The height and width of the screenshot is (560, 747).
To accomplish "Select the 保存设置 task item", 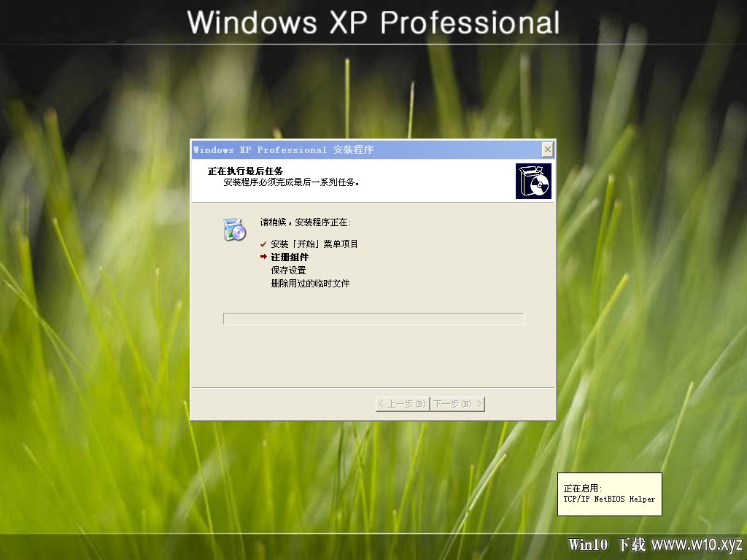I will pyautogui.click(x=288, y=270).
